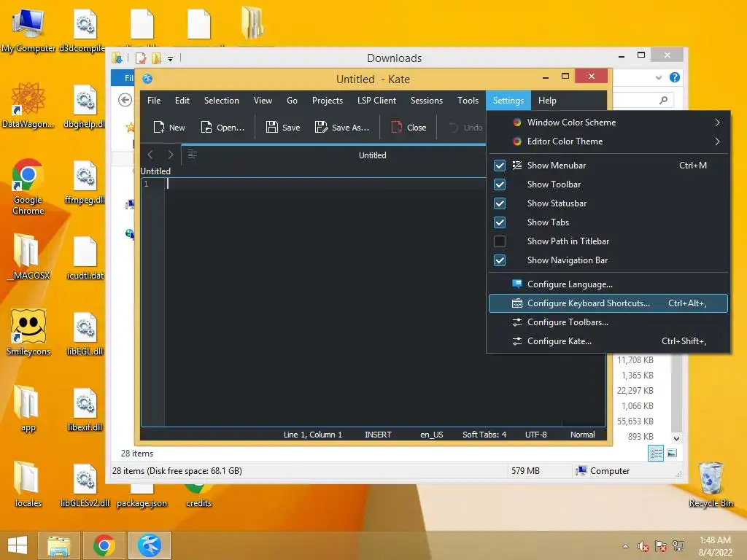747x560 pixels.
Task: Open the Sessions menu
Action: (426, 101)
